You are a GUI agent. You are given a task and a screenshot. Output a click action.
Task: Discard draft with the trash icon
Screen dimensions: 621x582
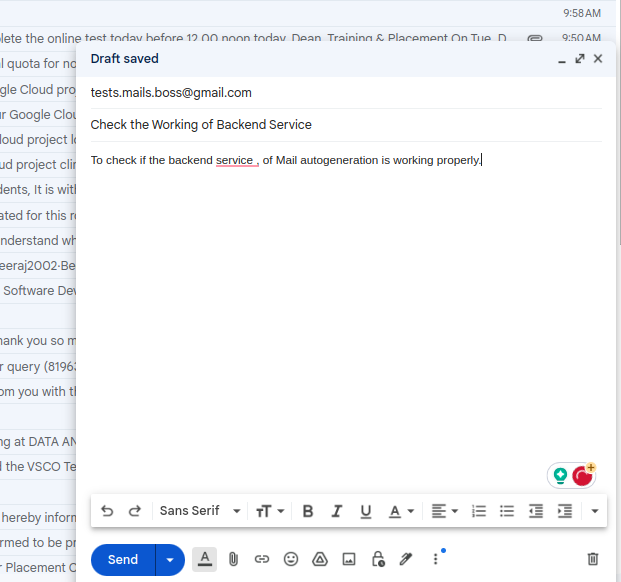[x=593, y=559]
